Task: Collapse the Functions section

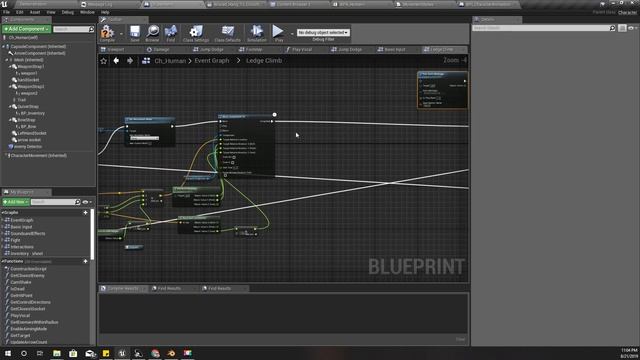Action: click(x=2, y=262)
